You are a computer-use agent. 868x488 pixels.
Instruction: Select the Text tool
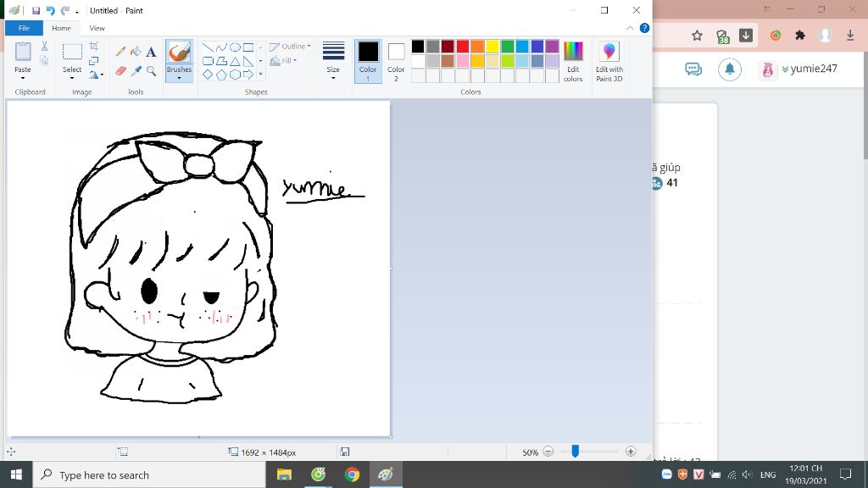tap(151, 52)
